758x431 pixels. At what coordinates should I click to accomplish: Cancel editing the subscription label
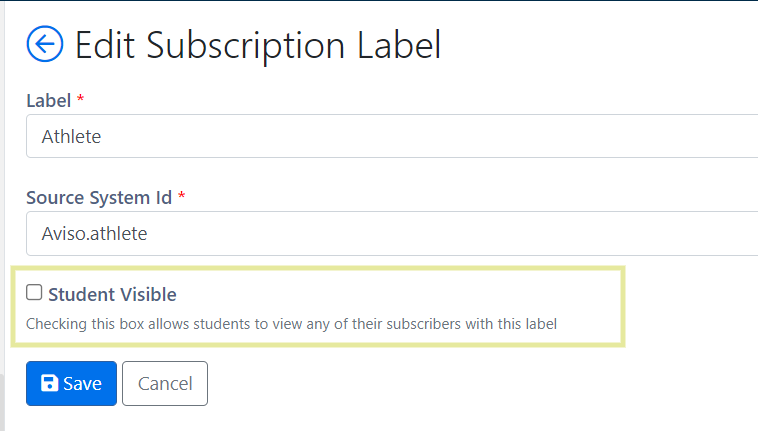pyautogui.click(x=165, y=383)
